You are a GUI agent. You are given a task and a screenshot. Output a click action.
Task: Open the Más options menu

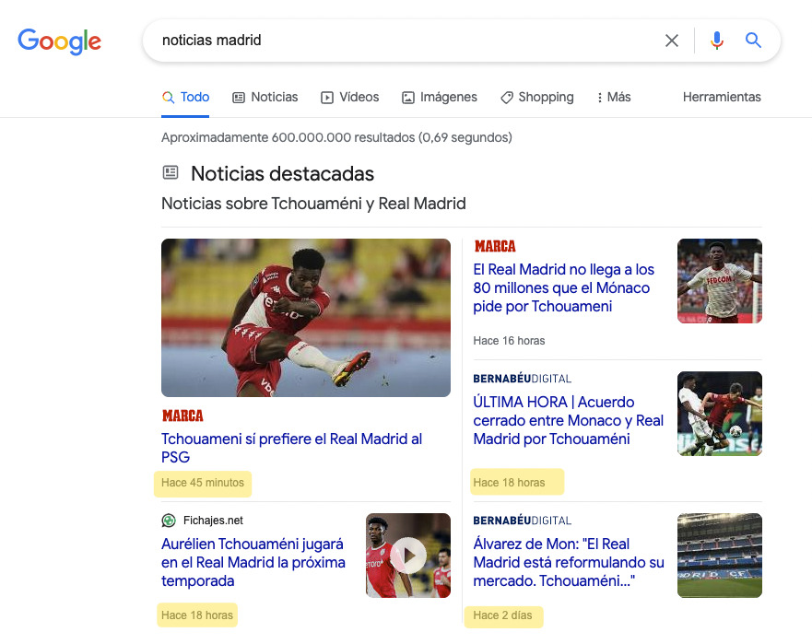tap(614, 97)
